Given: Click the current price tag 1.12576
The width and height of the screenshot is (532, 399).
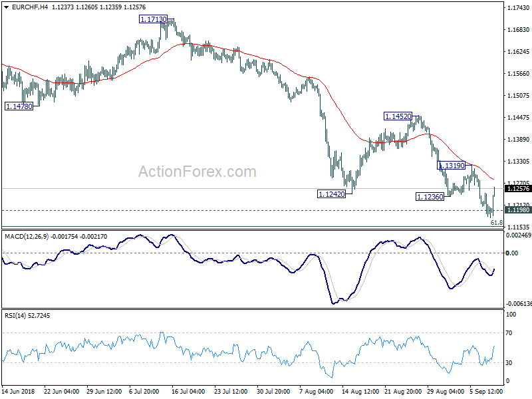Looking at the screenshot, I should 518,189.
